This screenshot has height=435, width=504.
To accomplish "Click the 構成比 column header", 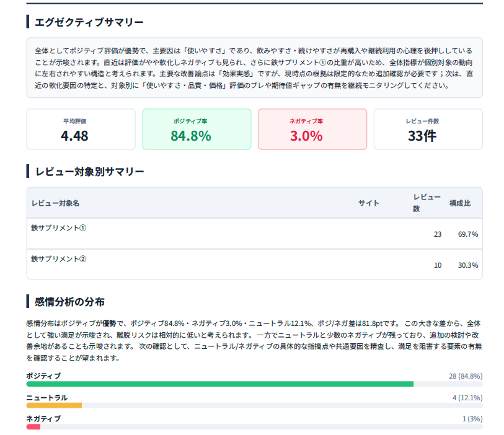I will [x=460, y=203].
